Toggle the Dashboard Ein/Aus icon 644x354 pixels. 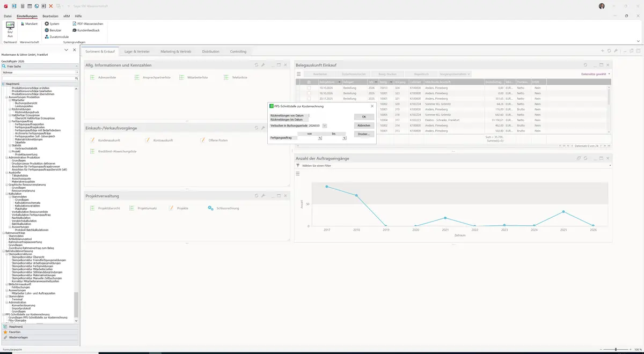[x=10, y=29]
